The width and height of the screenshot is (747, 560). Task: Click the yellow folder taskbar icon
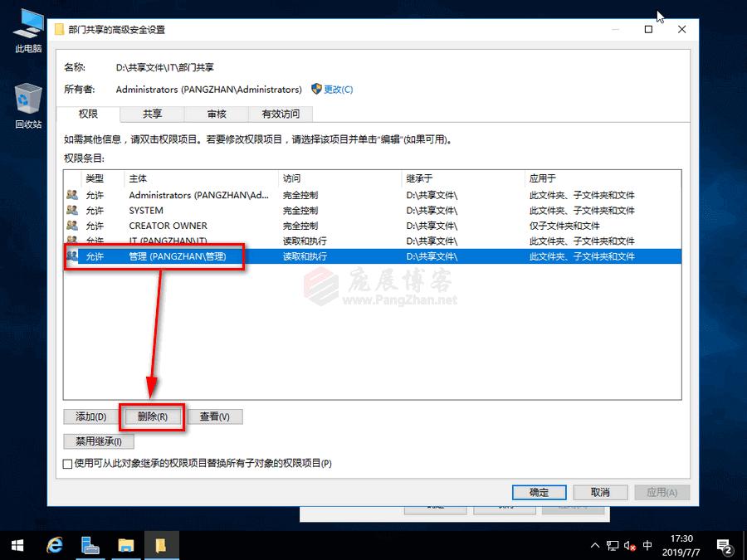tap(161, 545)
